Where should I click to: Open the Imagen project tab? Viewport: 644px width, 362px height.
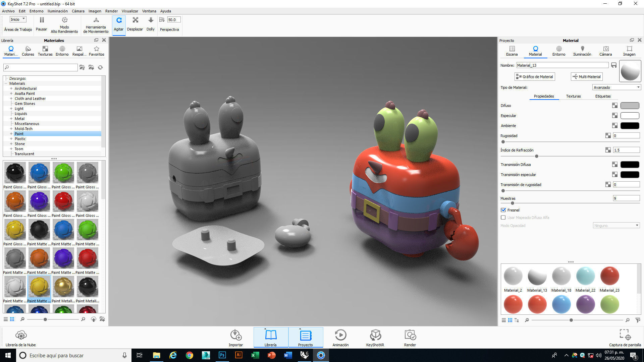[629, 51]
